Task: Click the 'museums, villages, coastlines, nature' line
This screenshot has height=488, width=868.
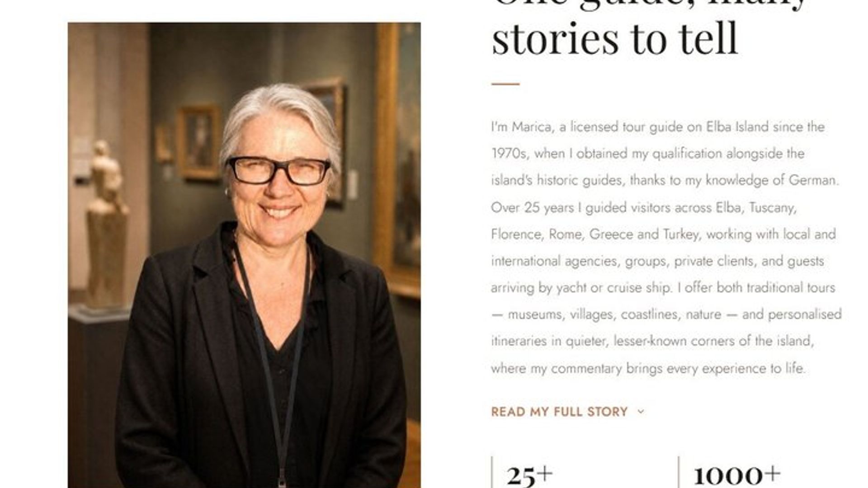Action: 615,314
